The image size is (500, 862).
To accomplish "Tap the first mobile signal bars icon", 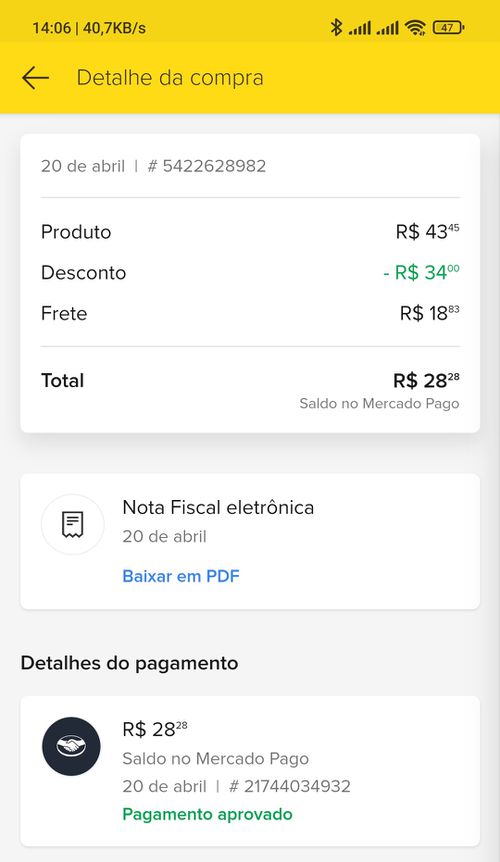I will 359,27.
